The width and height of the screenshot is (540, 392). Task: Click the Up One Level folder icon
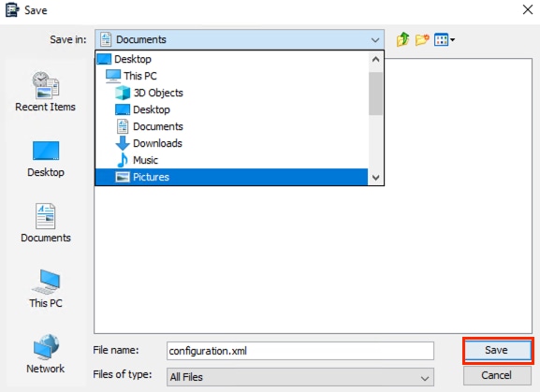(402, 39)
